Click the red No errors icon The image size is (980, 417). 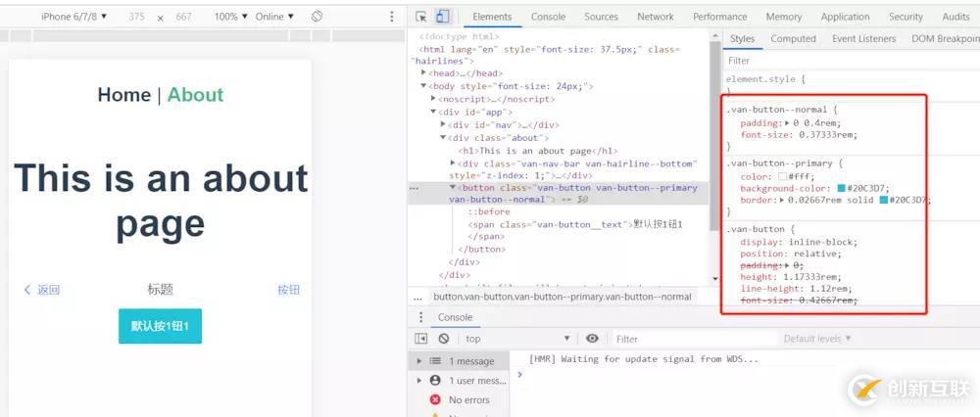435,399
